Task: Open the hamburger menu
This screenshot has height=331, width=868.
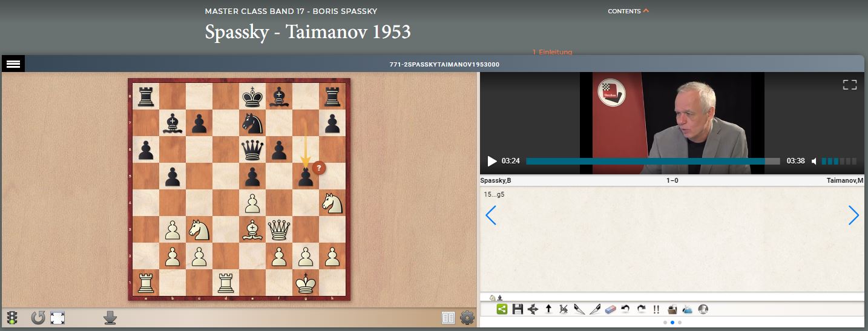Action: point(13,64)
